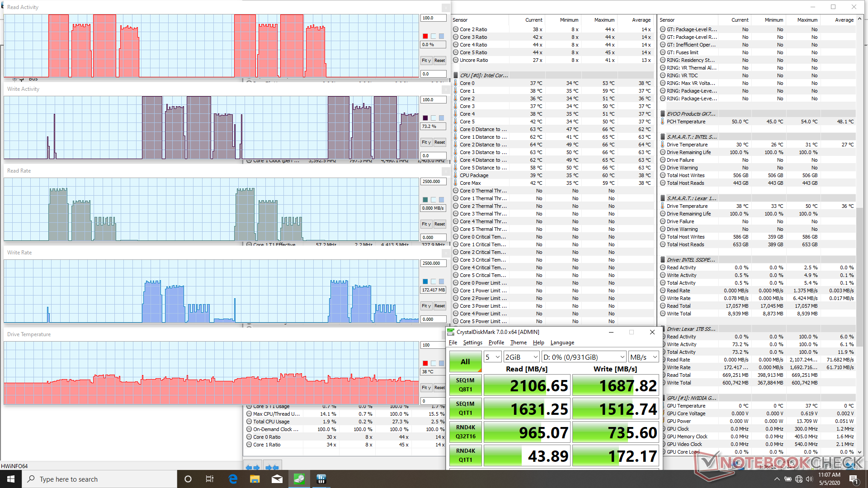Click Reset in Write Activity graph

point(439,142)
